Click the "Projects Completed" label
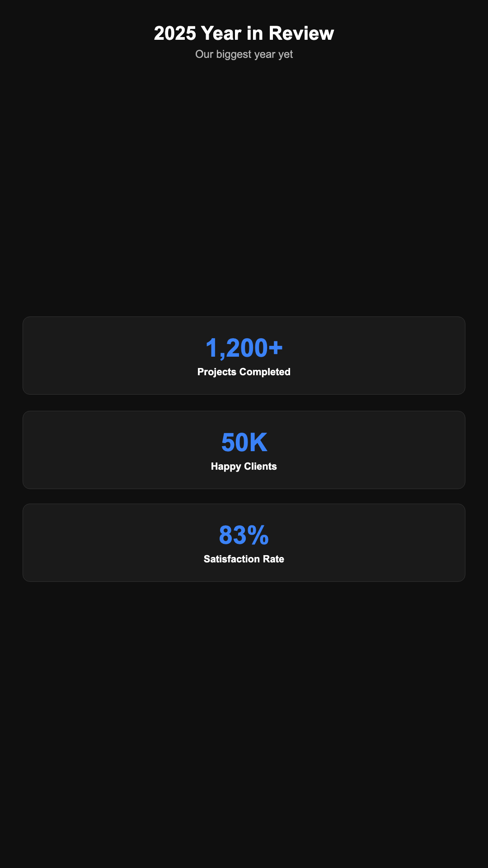Image resolution: width=488 pixels, height=868 pixels. (244, 372)
